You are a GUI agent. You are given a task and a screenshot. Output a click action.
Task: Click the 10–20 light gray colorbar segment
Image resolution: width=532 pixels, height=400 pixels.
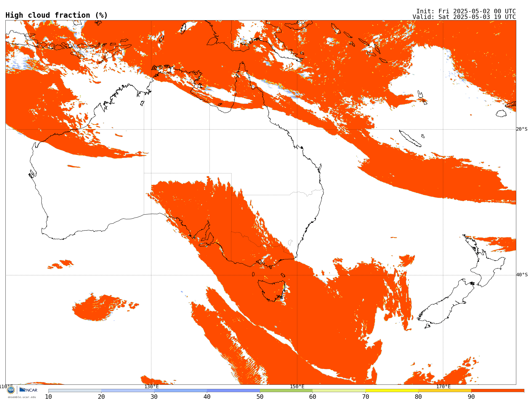tap(75, 391)
